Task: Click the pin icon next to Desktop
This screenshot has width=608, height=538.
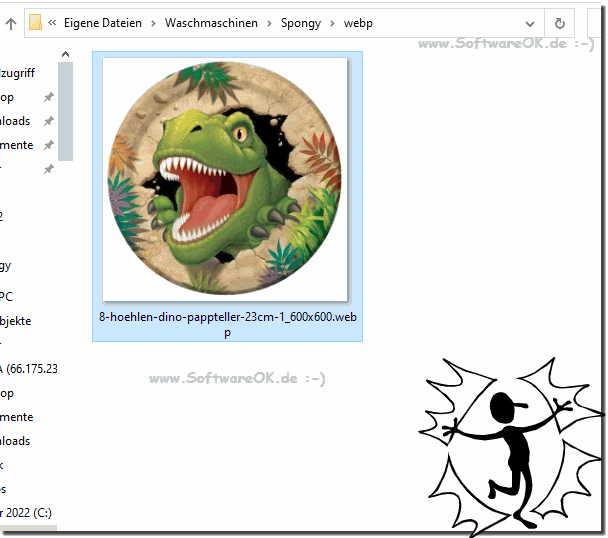Action: tap(48, 97)
